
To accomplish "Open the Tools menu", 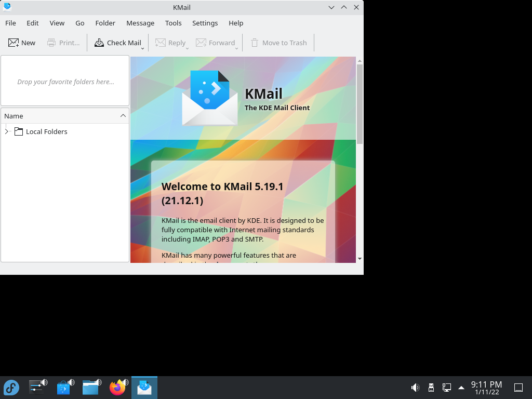I will click(173, 23).
